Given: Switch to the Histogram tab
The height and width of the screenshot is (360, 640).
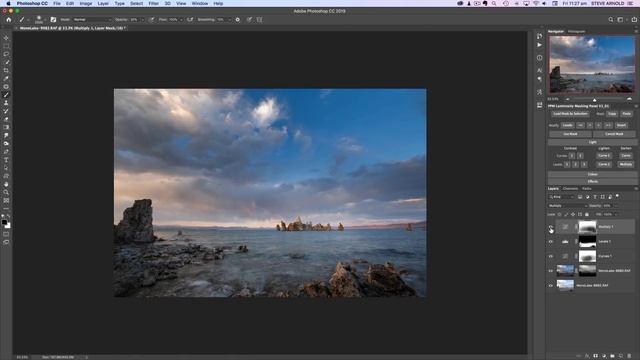Looking at the screenshot, I should (x=576, y=31).
